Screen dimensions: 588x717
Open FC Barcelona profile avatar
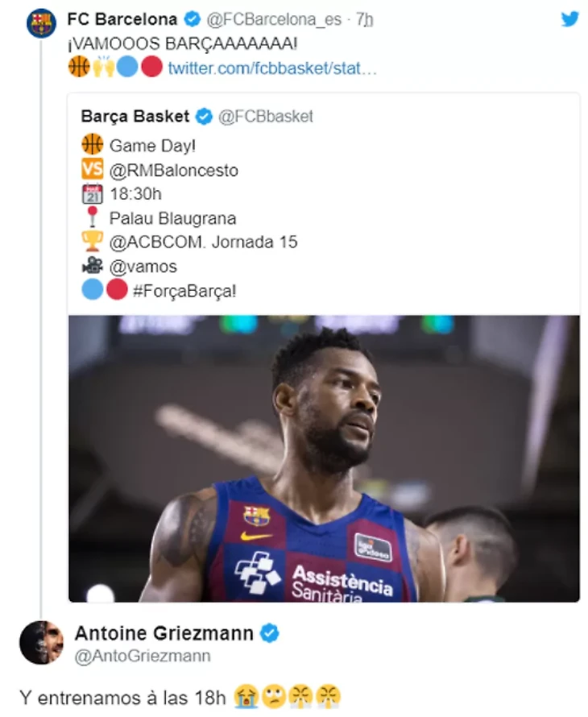coord(41,23)
